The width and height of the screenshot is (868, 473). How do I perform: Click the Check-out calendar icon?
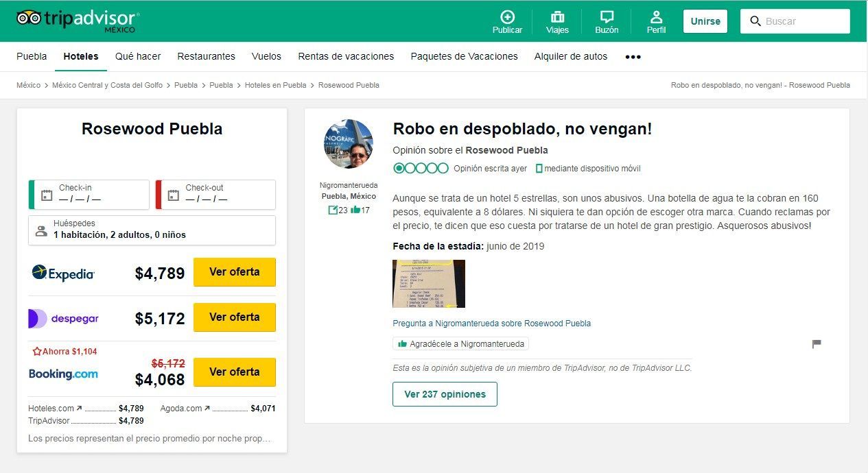pyautogui.click(x=174, y=195)
